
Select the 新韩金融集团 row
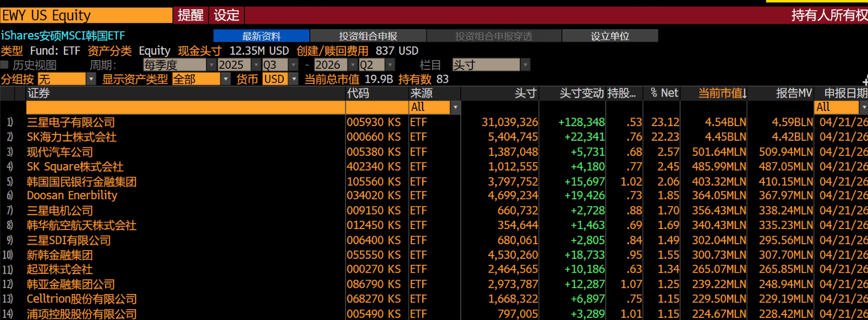[x=433, y=254]
